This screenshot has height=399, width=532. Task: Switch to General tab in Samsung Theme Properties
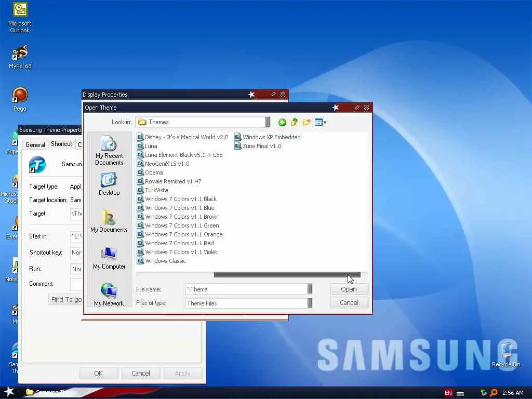click(35, 145)
